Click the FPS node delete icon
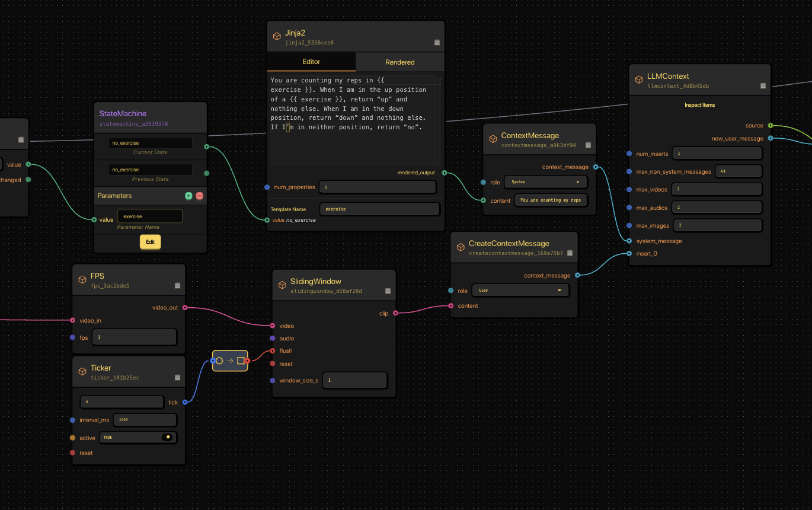This screenshot has height=510, width=812. click(x=177, y=285)
